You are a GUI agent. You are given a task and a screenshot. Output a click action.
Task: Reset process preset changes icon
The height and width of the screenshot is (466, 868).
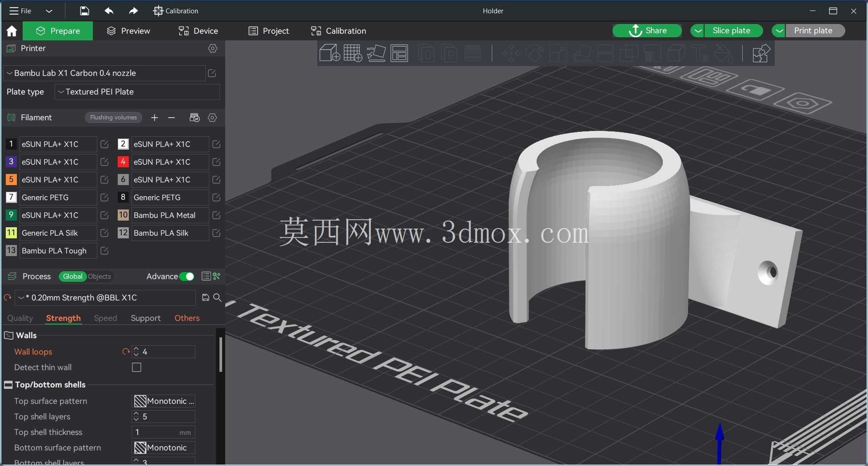8,298
